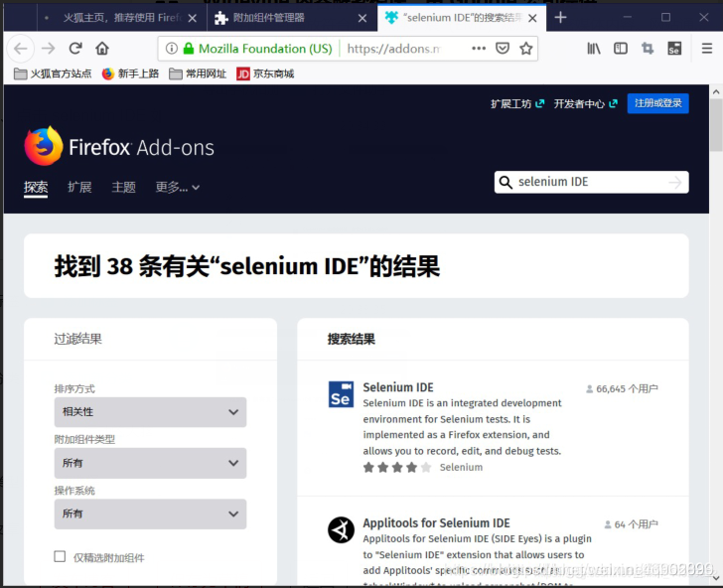Open 常用网址 bookmark folder
The width and height of the screenshot is (723, 588).
198,73
